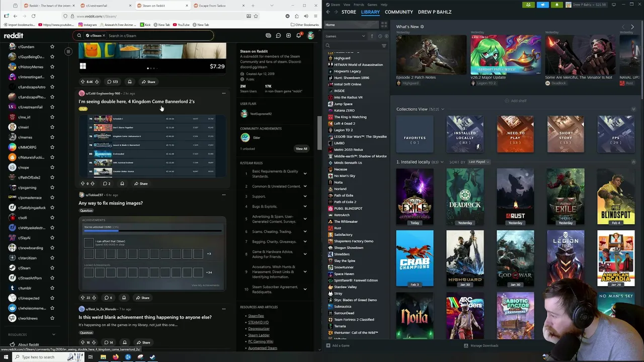Open Firefox from Windows taskbar

pos(115,357)
